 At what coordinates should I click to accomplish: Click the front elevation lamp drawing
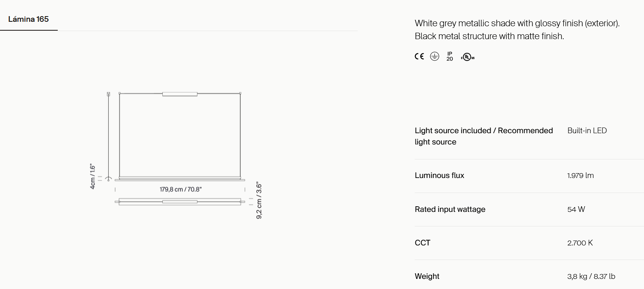point(180,136)
